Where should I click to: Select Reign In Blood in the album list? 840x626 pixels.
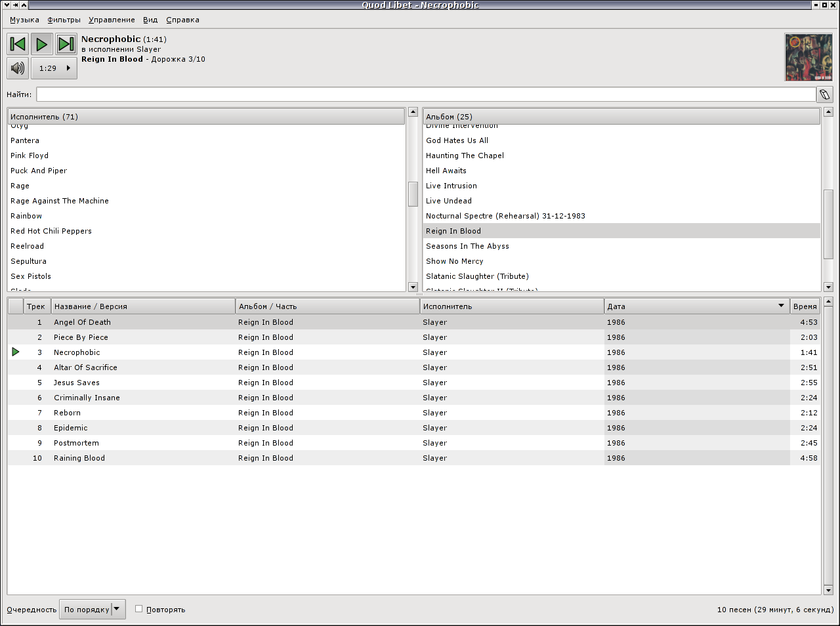point(621,231)
